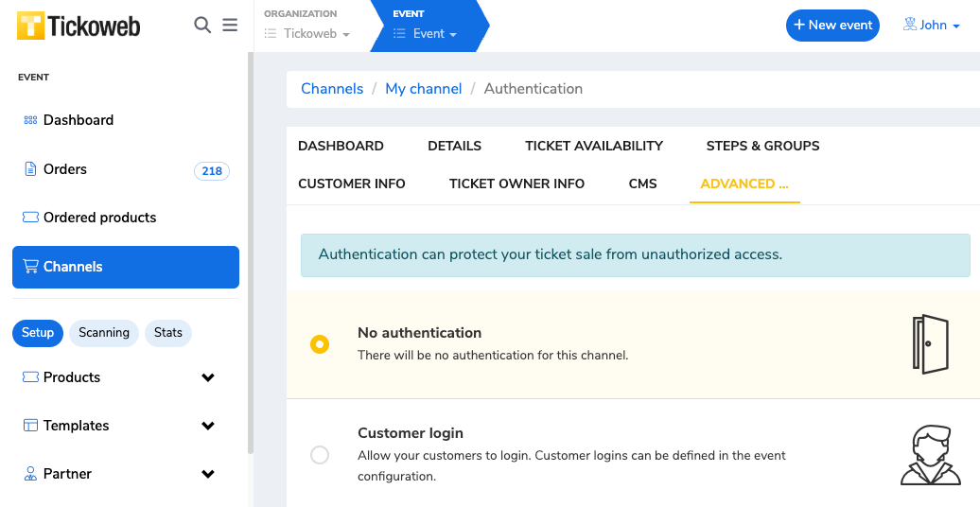Open Ordered products in sidebar
This screenshot has width=980, height=507.
(x=99, y=218)
